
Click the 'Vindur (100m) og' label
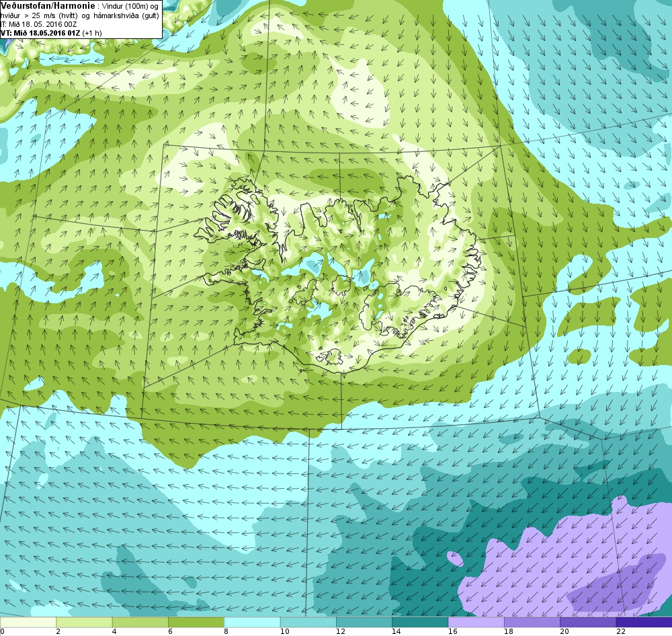(130, 7)
